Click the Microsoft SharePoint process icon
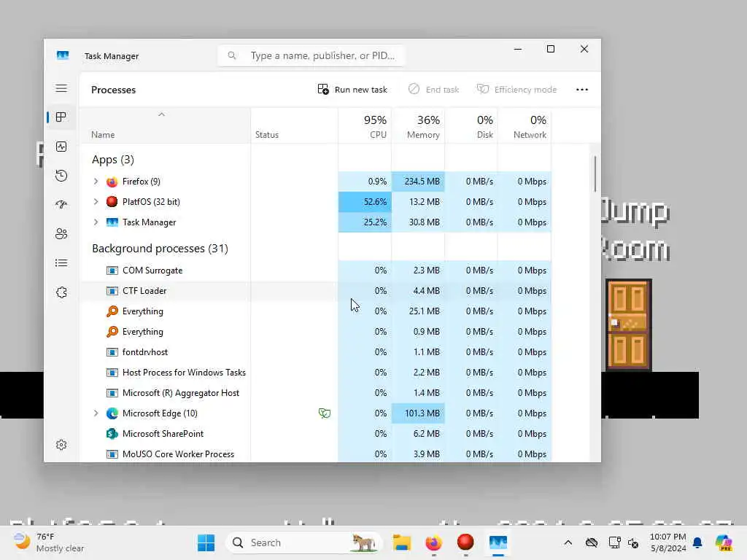Image resolution: width=747 pixels, height=560 pixels. (112, 434)
